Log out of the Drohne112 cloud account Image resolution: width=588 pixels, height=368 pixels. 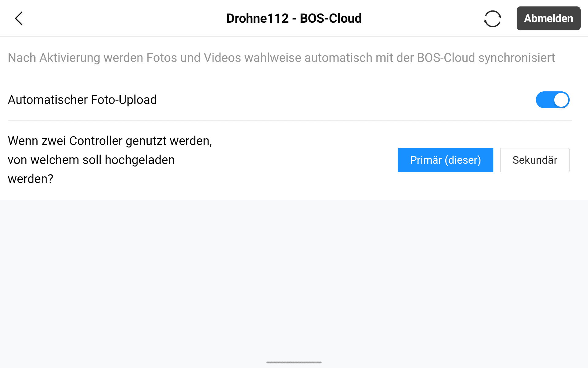548,18
